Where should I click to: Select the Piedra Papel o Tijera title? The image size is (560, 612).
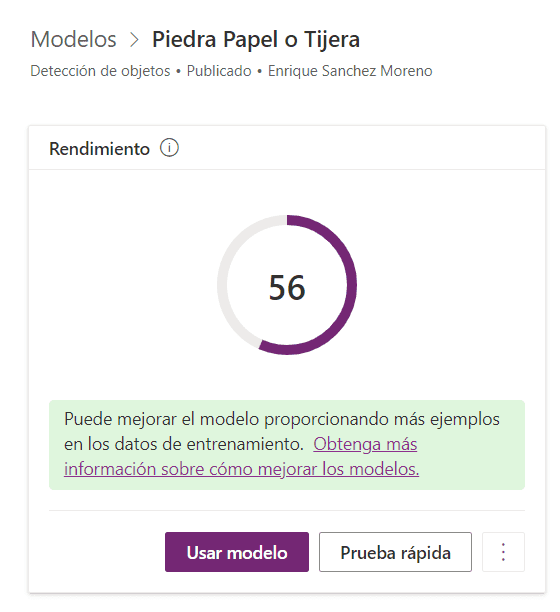click(256, 39)
